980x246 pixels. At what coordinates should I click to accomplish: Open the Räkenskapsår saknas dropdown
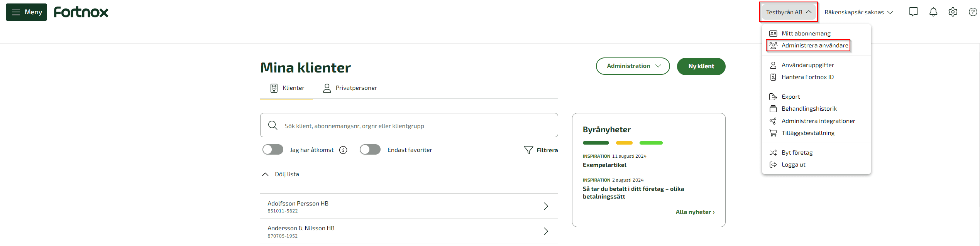pyautogui.click(x=859, y=12)
